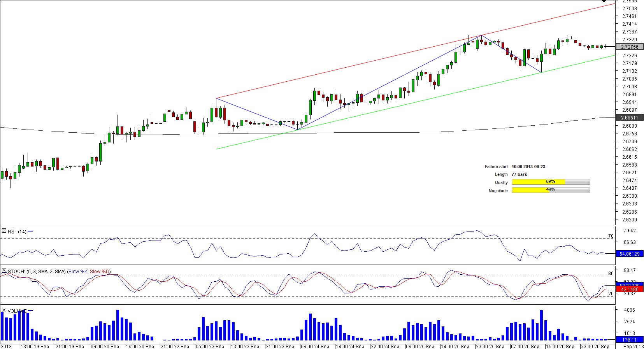Click the 13:00 23 Sep time axis label
This screenshot has height=349, width=644.
[245, 346]
